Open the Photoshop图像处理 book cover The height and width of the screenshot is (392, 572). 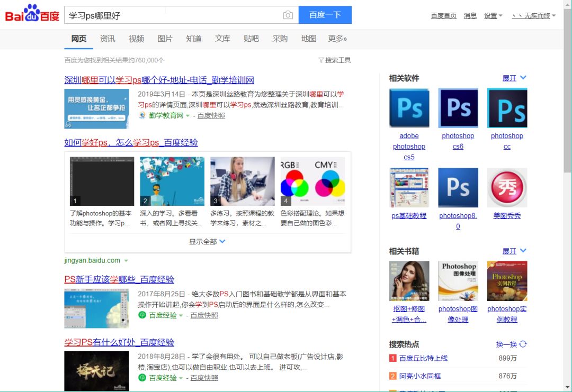pos(458,281)
